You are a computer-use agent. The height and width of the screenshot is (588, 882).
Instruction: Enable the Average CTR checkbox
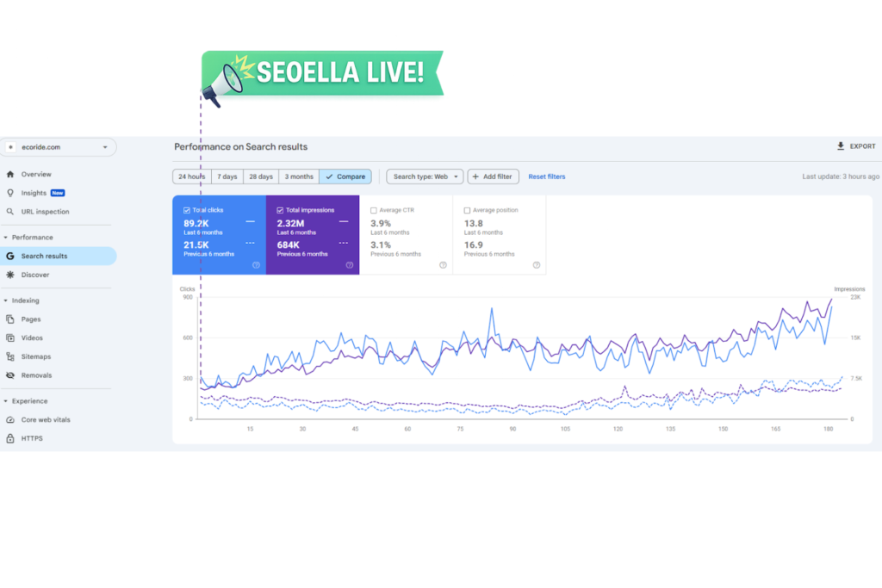374,210
